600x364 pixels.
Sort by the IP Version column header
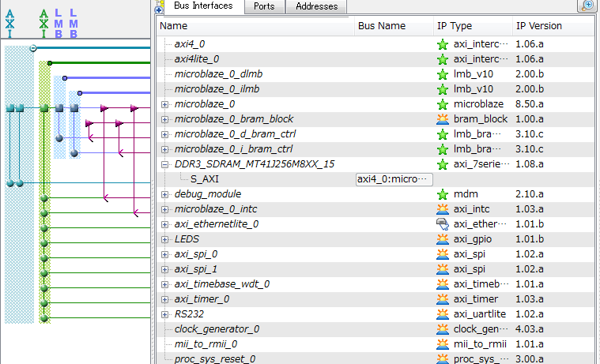(x=539, y=26)
